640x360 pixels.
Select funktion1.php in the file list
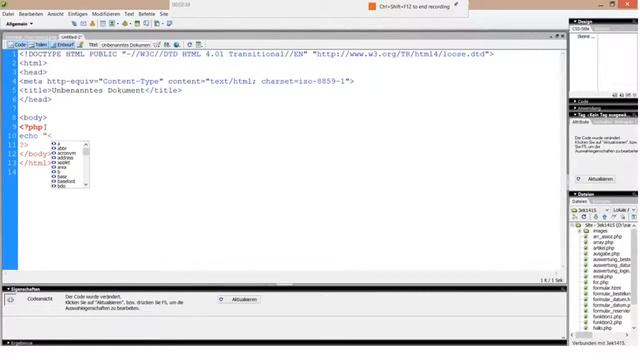(606, 317)
